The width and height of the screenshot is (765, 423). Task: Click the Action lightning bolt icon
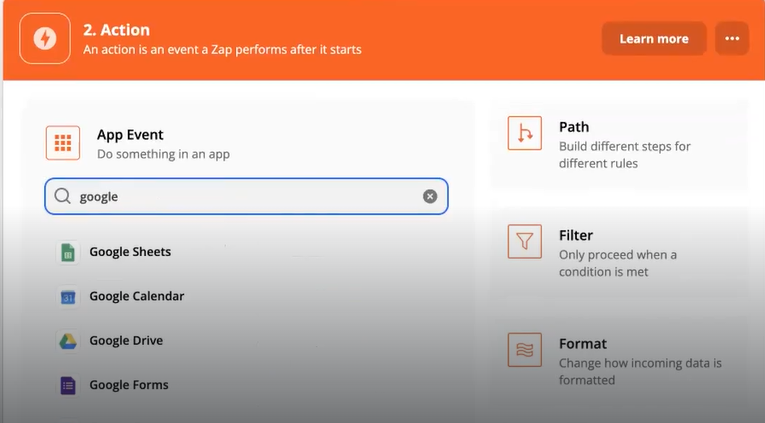pyautogui.click(x=45, y=39)
